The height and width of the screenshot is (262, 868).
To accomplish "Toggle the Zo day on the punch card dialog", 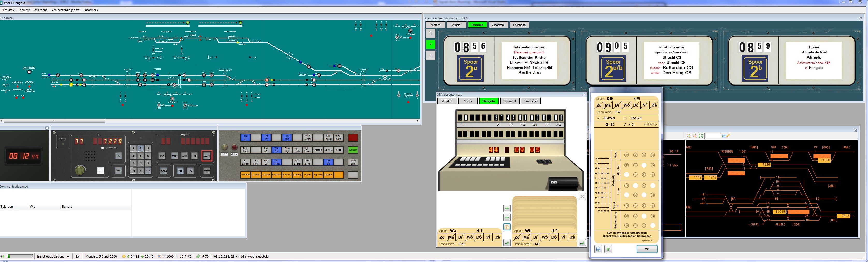I will point(599,105).
